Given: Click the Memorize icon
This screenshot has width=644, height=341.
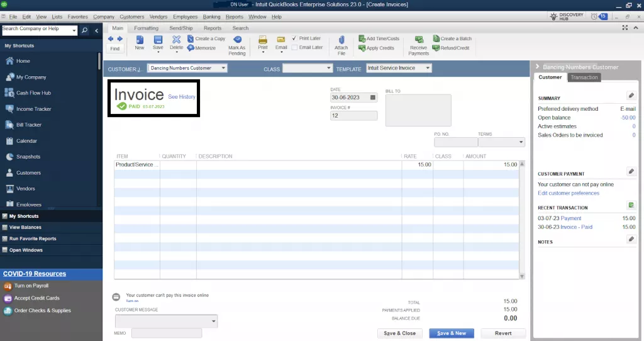Looking at the screenshot, I should pyautogui.click(x=191, y=48).
